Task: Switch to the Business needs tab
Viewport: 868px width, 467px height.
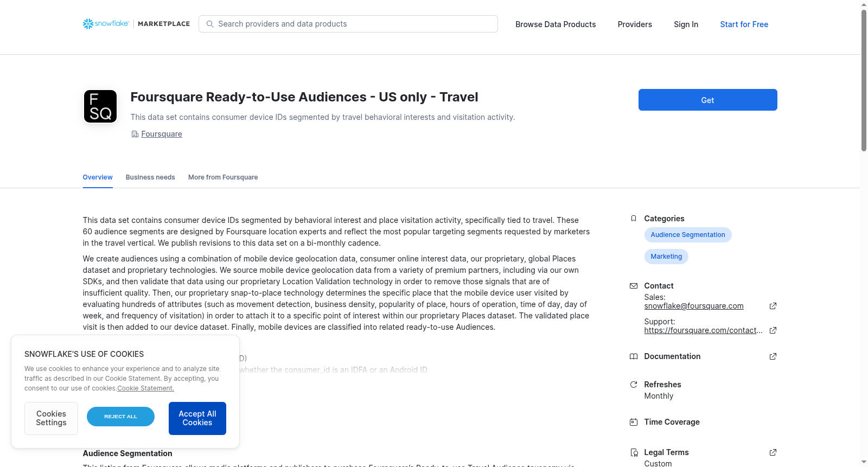Action: coord(150,177)
